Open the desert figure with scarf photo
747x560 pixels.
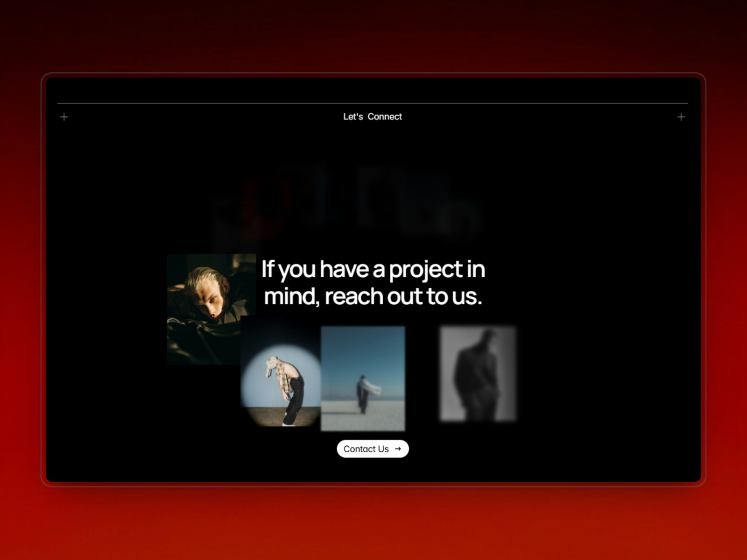click(x=363, y=378)
